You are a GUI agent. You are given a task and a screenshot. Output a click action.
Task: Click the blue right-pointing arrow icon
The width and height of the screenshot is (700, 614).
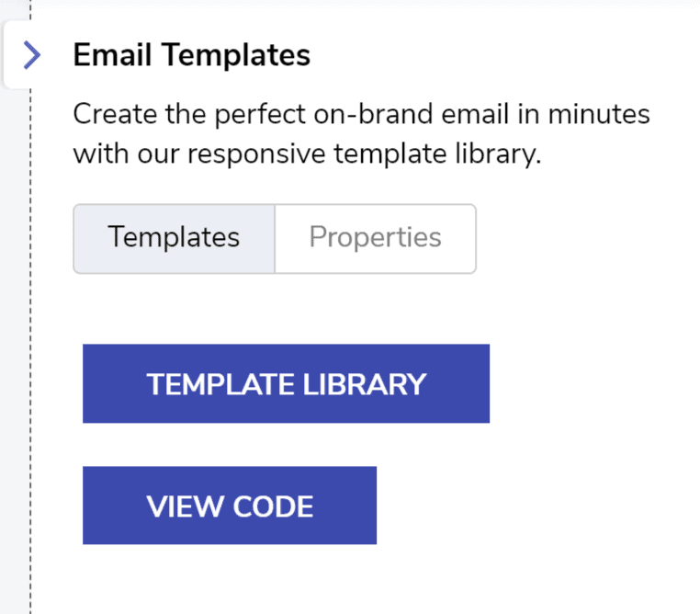(x=31, y=55)
